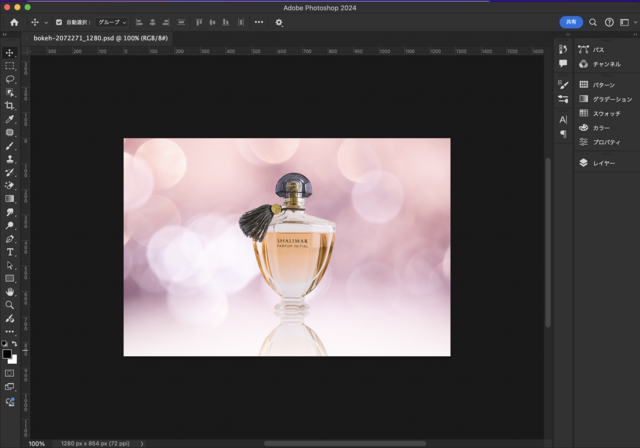Open the Move tool preset picker arrow

[x=46, y=23]
